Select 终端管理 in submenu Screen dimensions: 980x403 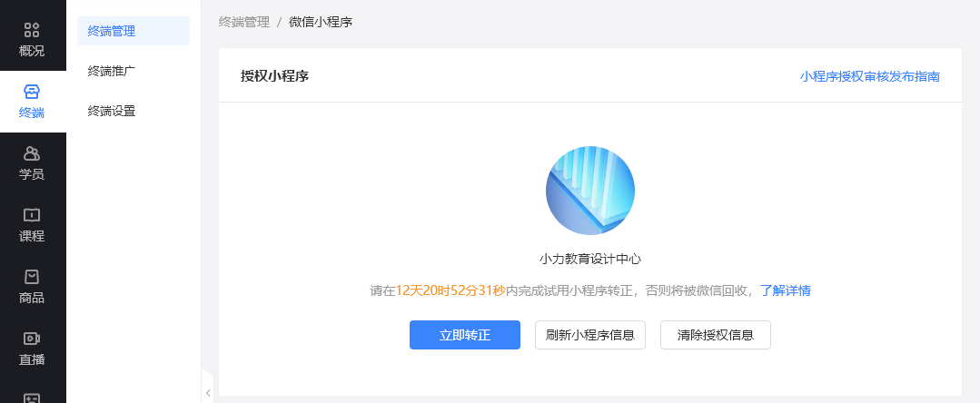tap(134, 31)
